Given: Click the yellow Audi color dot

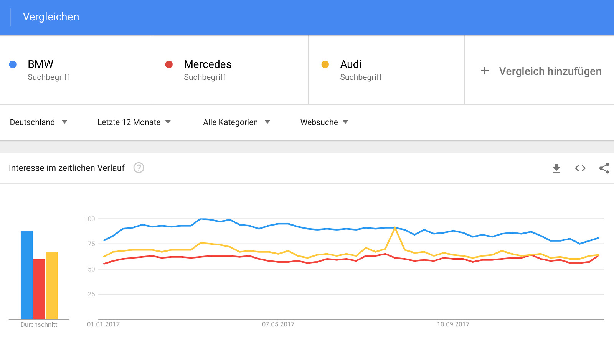Looking at the screenshot, I should tap(325, 64).
